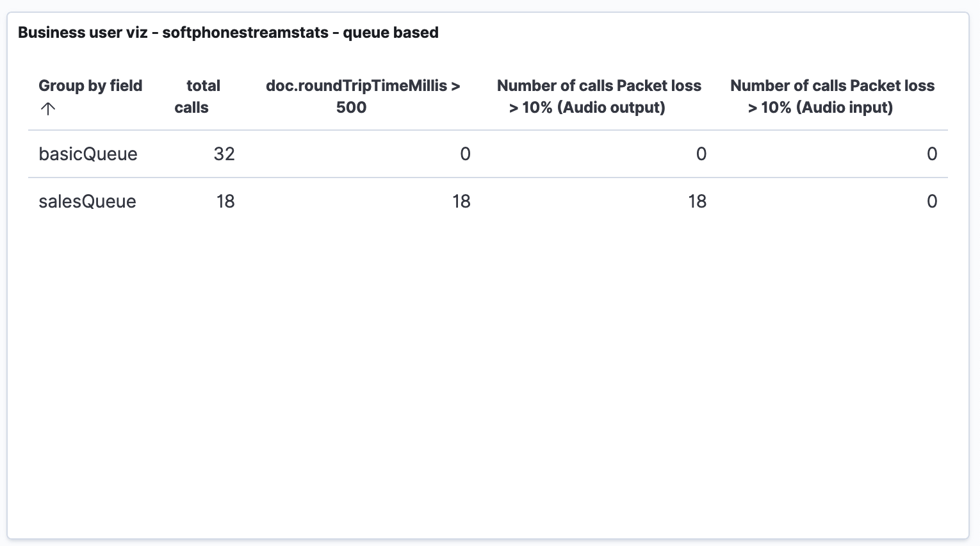Select basicQueue total calls value 32

tap(224, 154)
